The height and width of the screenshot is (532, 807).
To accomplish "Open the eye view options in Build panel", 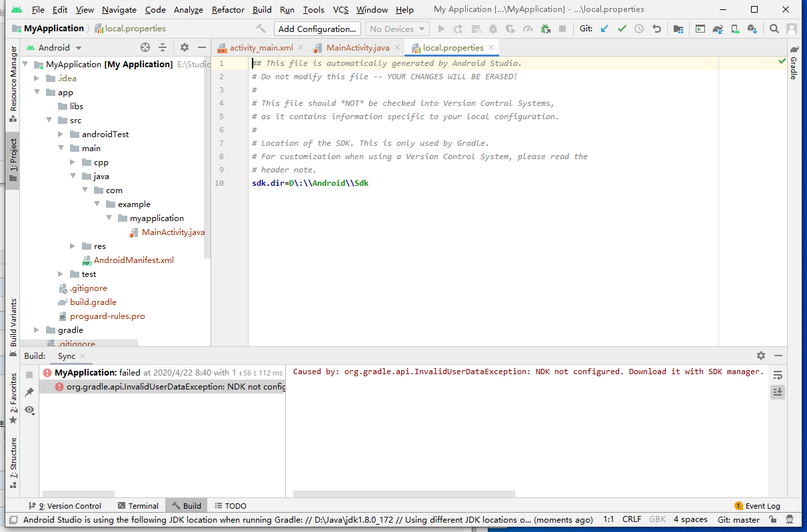I will [31, 409].
